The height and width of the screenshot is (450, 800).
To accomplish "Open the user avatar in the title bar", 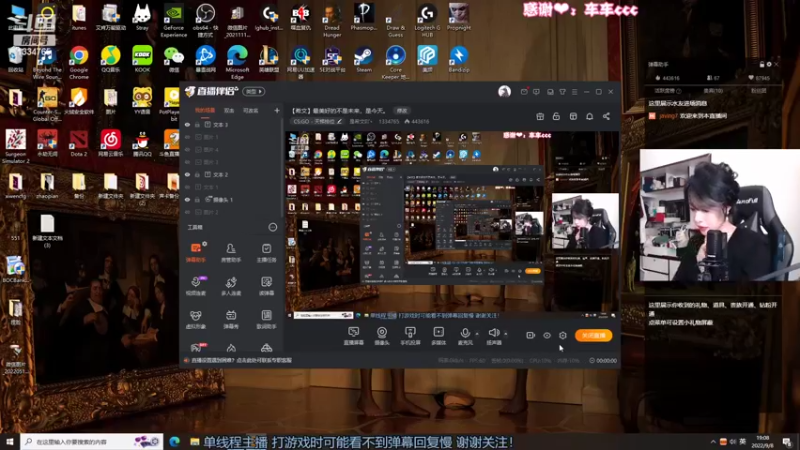I will click(504, 91).
